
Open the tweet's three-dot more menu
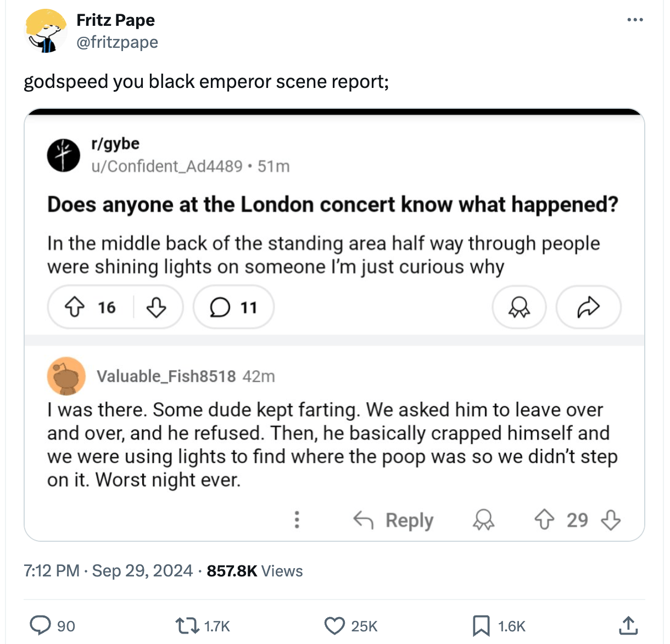pyautogui.click(x=635, y=20)
